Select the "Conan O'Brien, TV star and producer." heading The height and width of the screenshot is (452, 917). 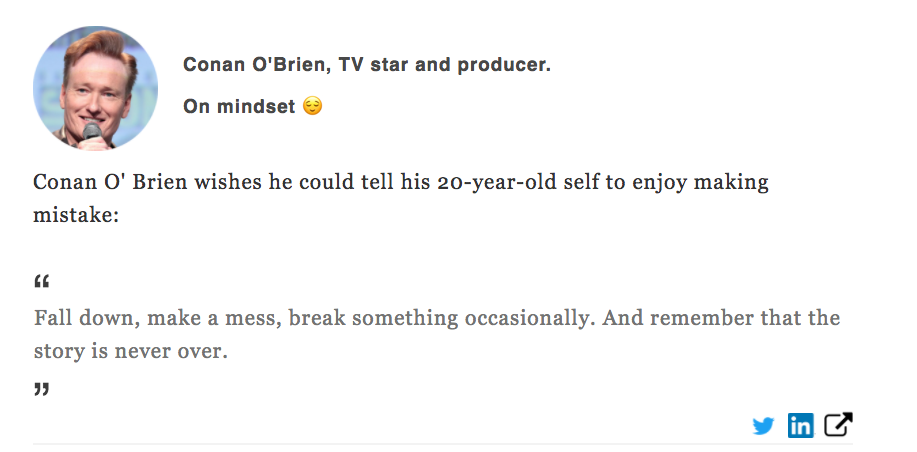click(x=367, y=64)
